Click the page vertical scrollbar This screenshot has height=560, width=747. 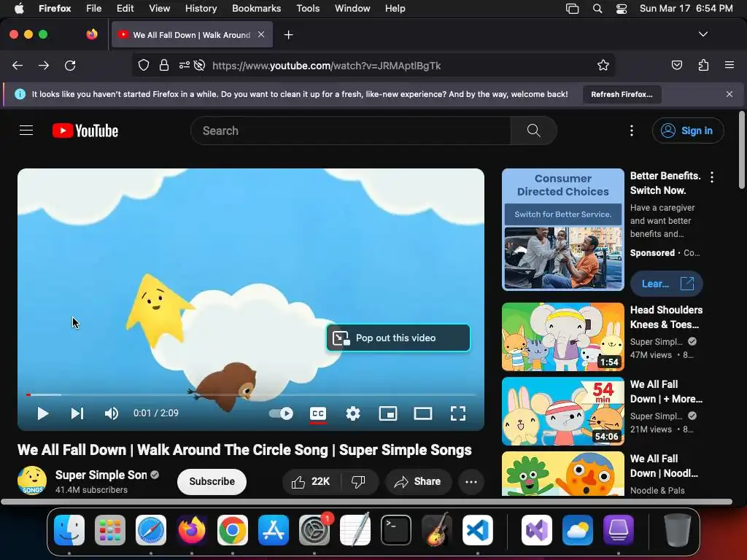(x=741, y=150)
